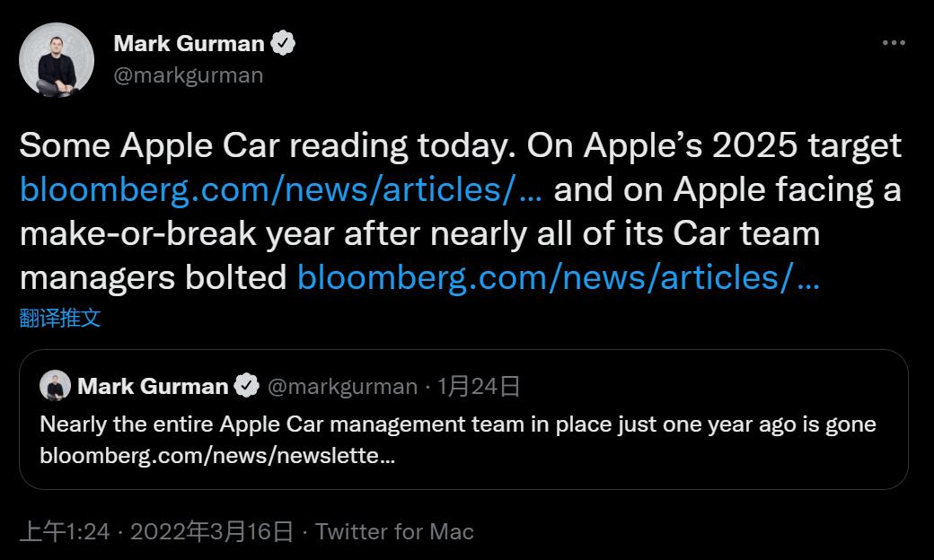This screenshot has height=560, width=934.
Task: Click the verified badge beside Mark Gurman
Action: tap(284, 43)
